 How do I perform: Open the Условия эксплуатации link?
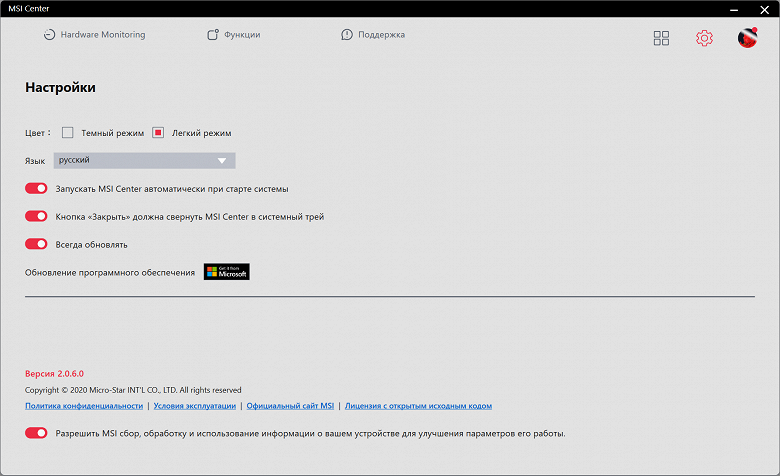(x=195, y=406)
